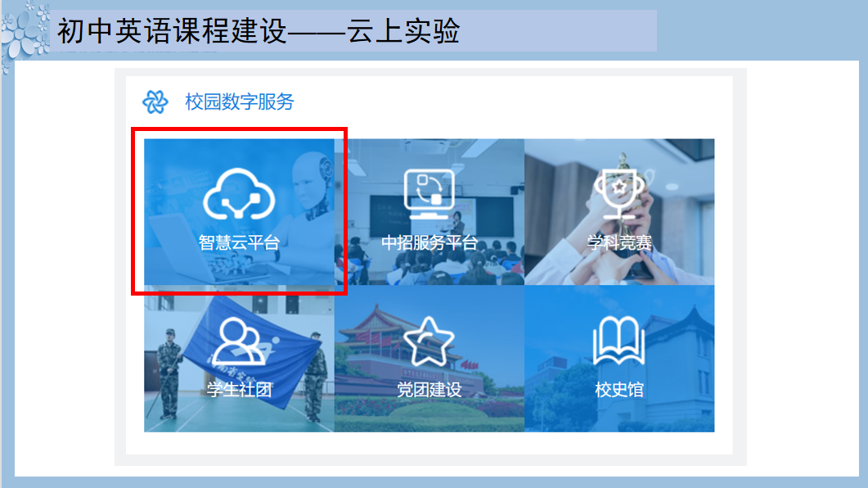Select the 学生社团 text label

point(239,390)
